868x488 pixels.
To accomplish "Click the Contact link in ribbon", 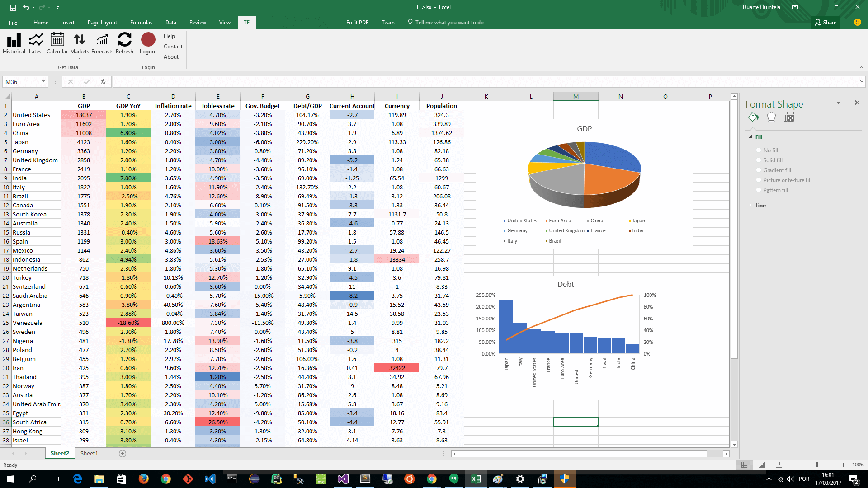I will click(173, 47).
